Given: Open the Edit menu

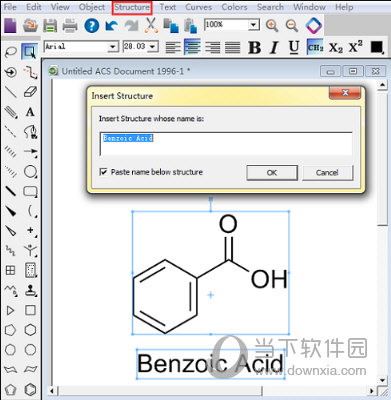Looking at the screenshot, I should (x=34, y=7).
